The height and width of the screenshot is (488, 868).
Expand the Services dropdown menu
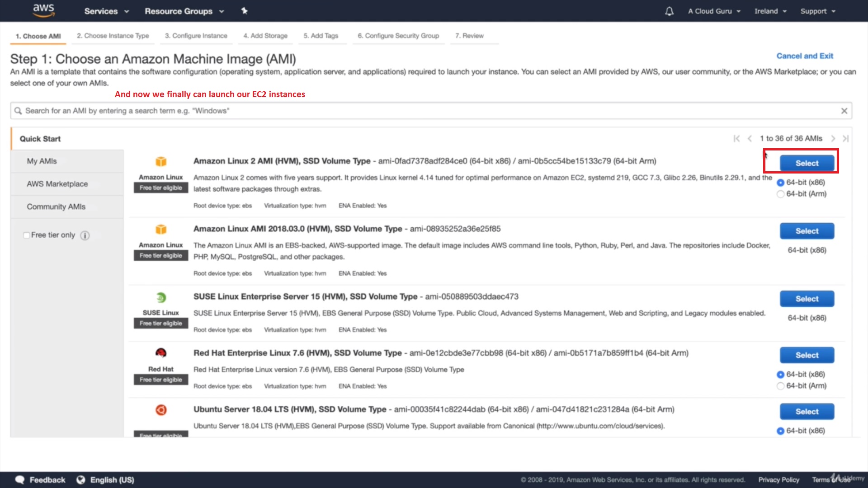pos(106,11)
